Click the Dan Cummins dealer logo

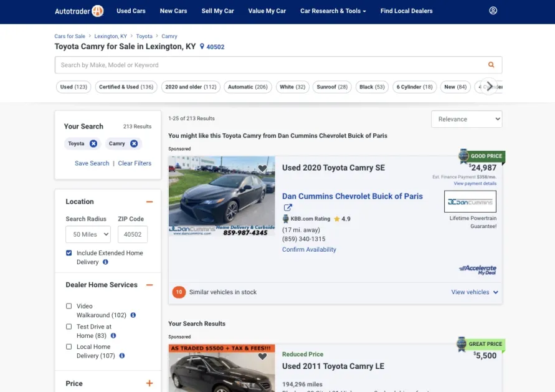(470, 201)
